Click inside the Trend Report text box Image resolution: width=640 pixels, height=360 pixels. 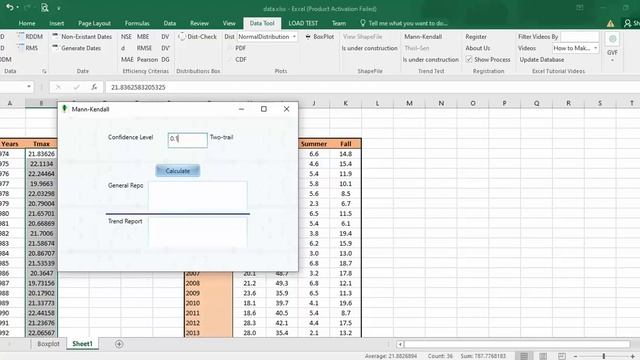[198, 231]
